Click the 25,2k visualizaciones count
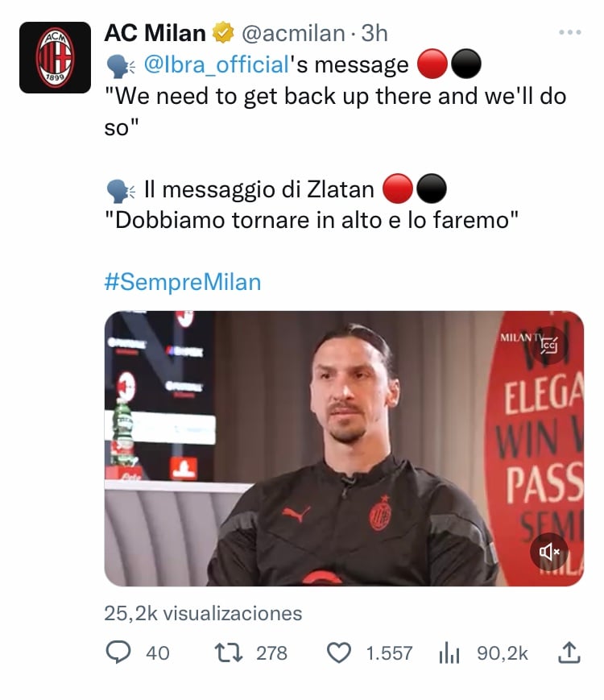604x700 pixels. click(x=203, y=613)
